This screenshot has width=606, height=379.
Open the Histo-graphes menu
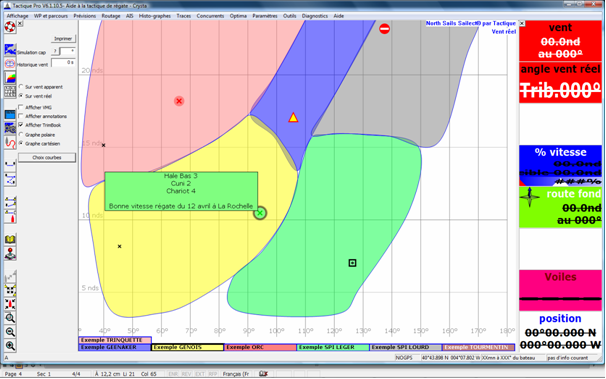pos(155,16)
